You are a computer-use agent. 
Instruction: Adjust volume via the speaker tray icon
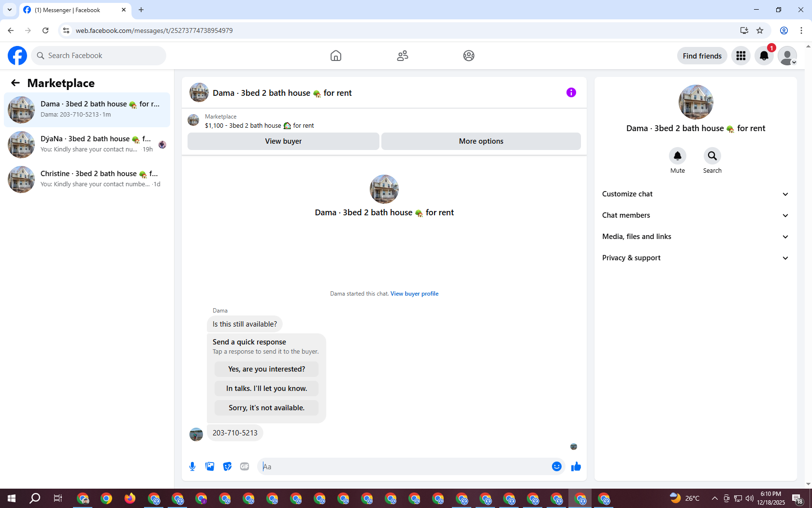(x=750, y=498)
